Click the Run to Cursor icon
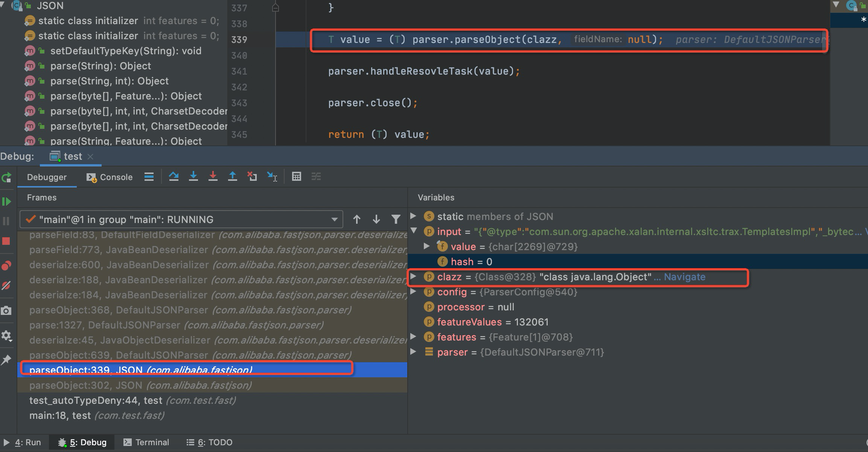Image resolution: width=868 pixels, height=452 pixels. pos(272,176)
